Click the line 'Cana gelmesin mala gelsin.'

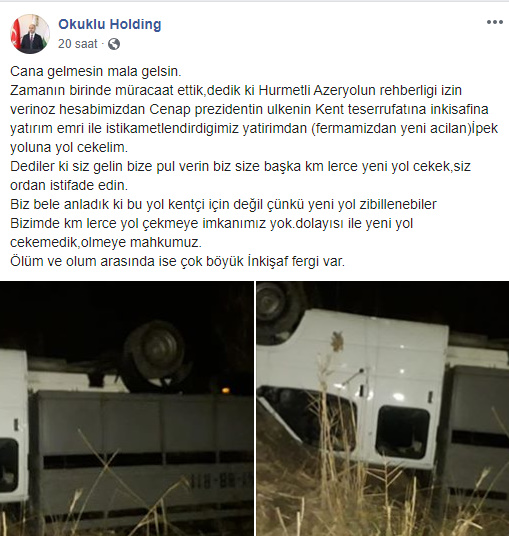[x=96, y=71]
